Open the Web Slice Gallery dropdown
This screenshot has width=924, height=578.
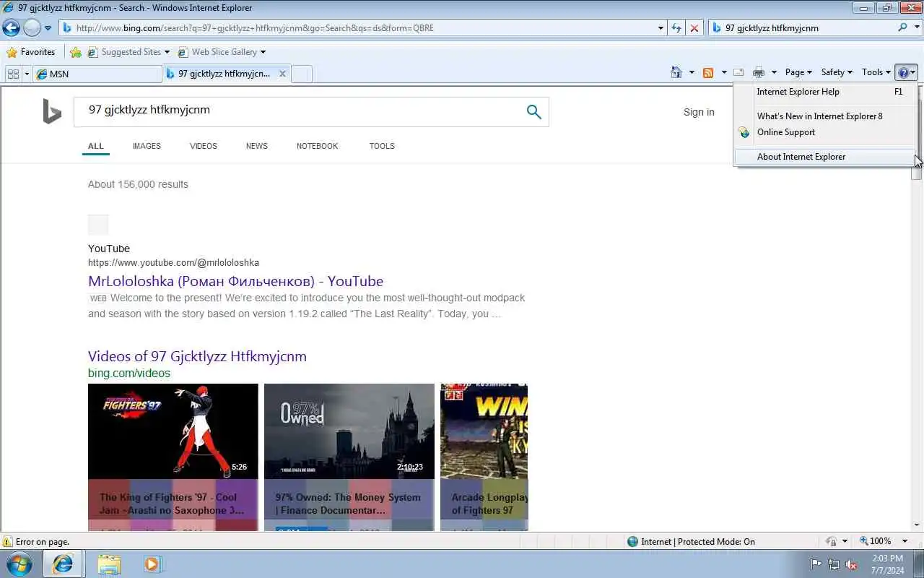(222, 52)
